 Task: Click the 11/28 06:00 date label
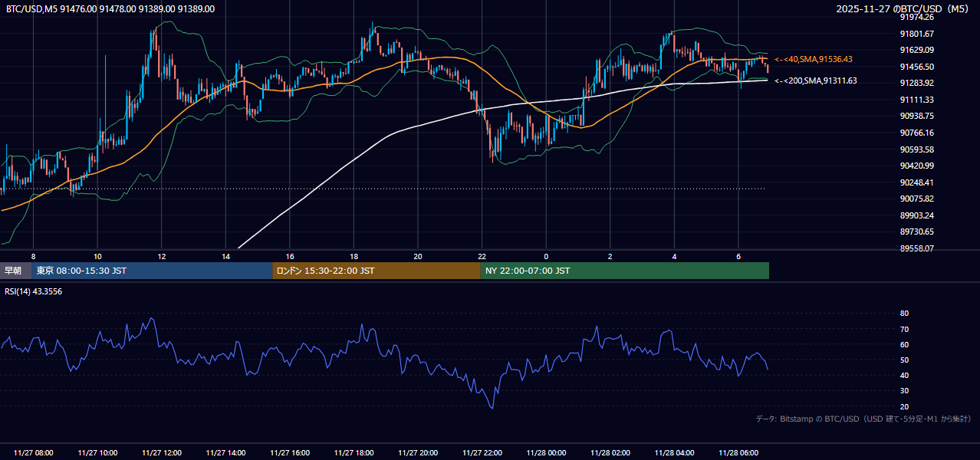click(738, 453)
